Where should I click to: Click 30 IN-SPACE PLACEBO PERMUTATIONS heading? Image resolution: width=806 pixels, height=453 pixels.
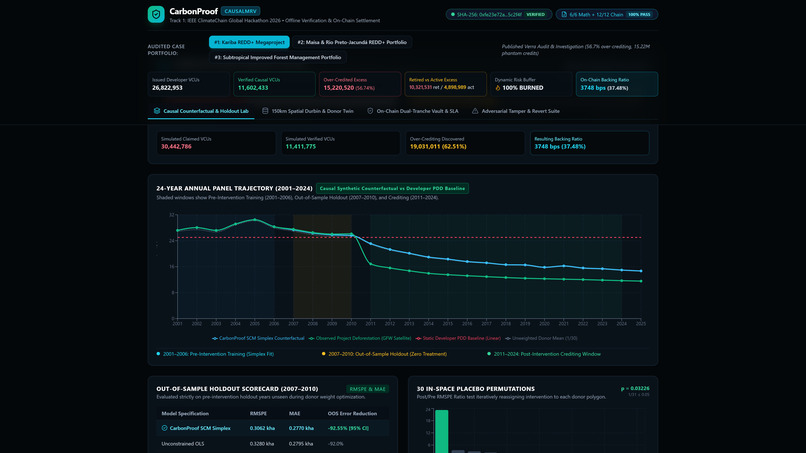(475, 389)
